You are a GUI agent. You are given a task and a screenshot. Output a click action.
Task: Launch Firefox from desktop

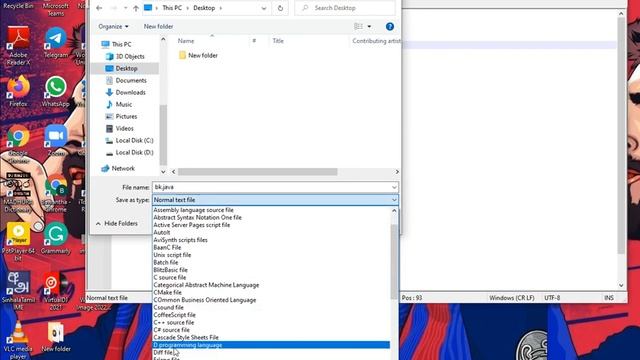(18, 92)
